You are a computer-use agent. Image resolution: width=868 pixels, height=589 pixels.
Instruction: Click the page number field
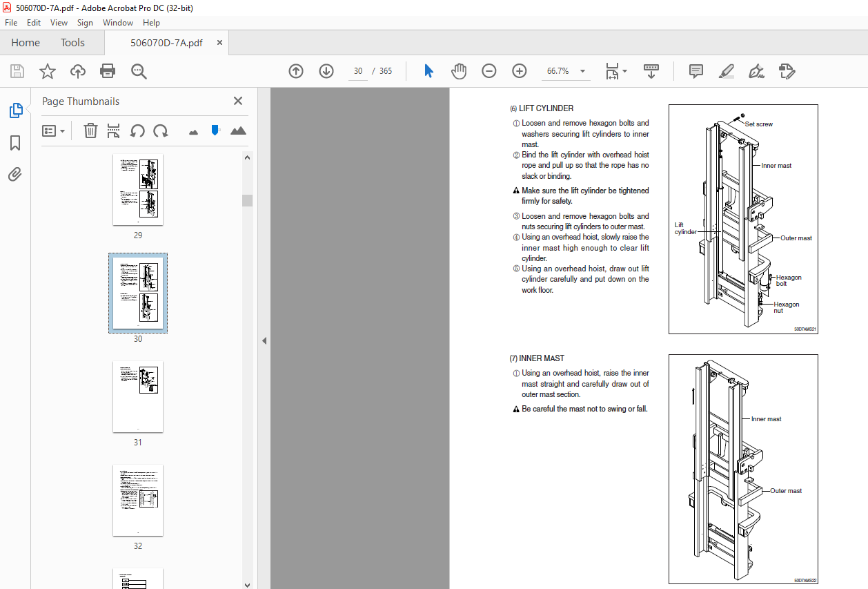(x=357, y=71)
